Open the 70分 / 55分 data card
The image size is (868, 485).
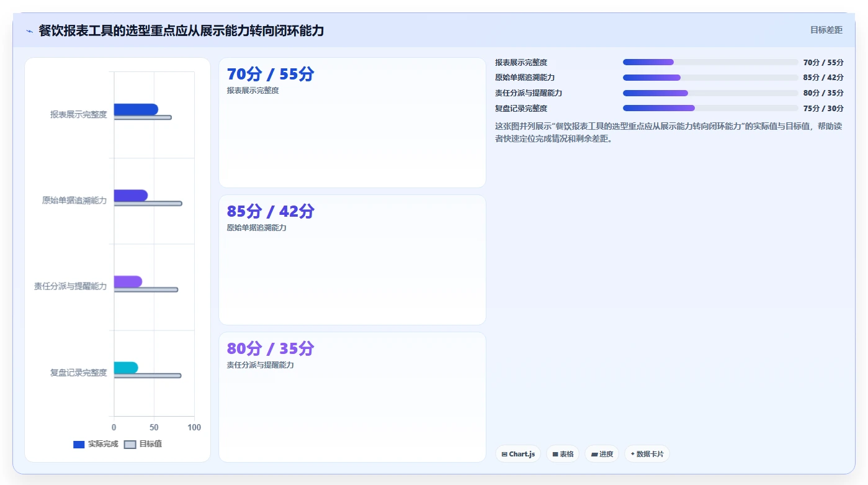(x=352, y=123)
